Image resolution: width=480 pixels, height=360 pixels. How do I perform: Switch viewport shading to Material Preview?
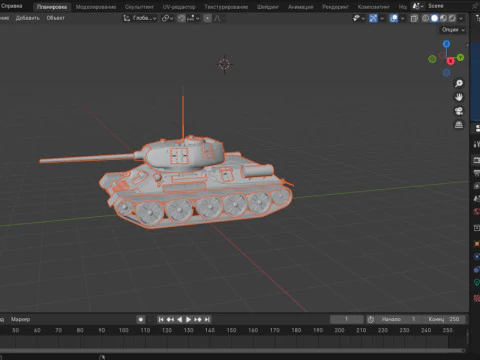[443, 18]
